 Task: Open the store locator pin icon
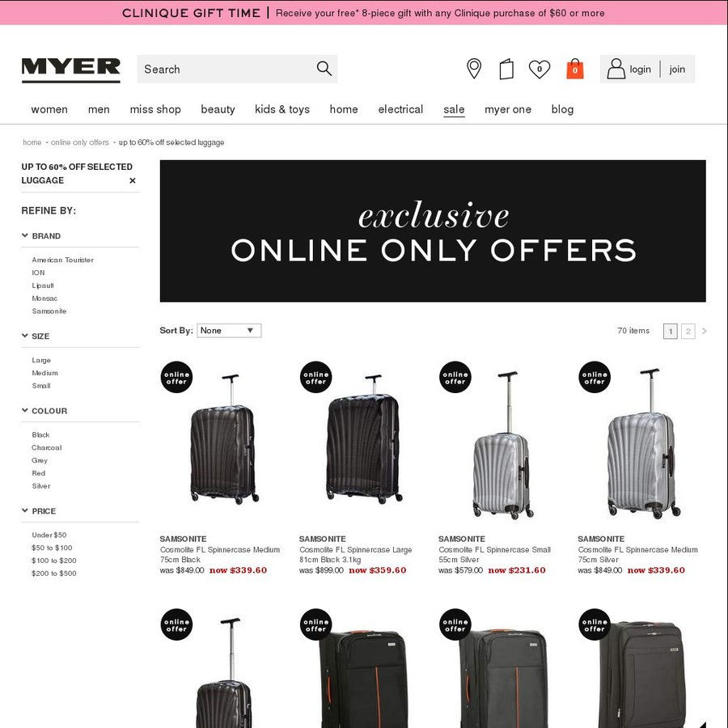[473, 69]
